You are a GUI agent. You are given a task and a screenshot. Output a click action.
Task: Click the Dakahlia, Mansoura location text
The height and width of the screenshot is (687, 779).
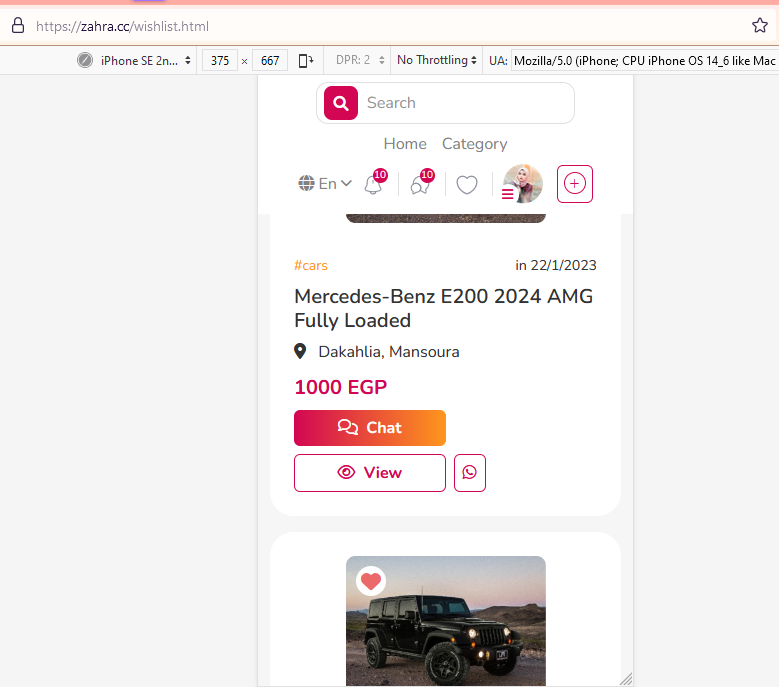coord(389,352)
